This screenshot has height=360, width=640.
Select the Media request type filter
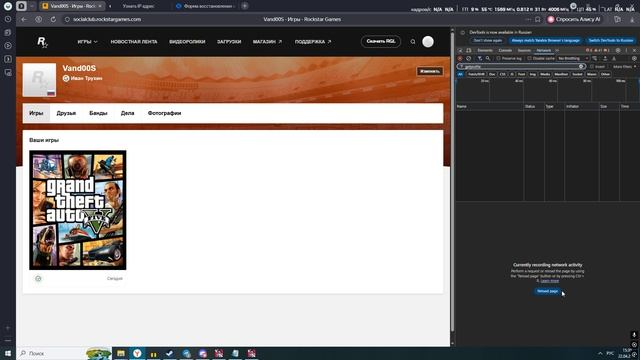click(x=545, y=74)
